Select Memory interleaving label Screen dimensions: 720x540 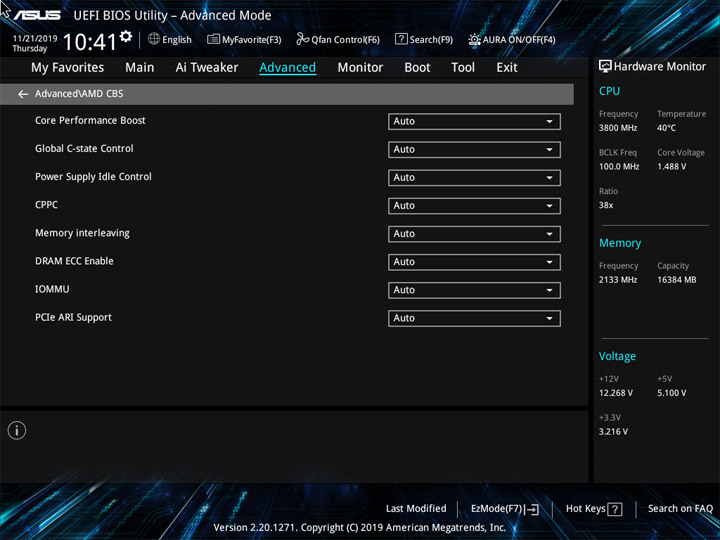click(x=82, y=233)
